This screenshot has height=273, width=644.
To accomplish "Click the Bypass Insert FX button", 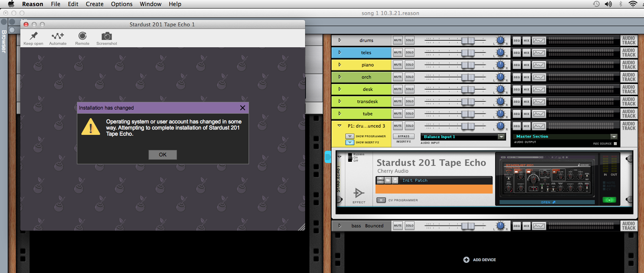I will pos(404,136).
